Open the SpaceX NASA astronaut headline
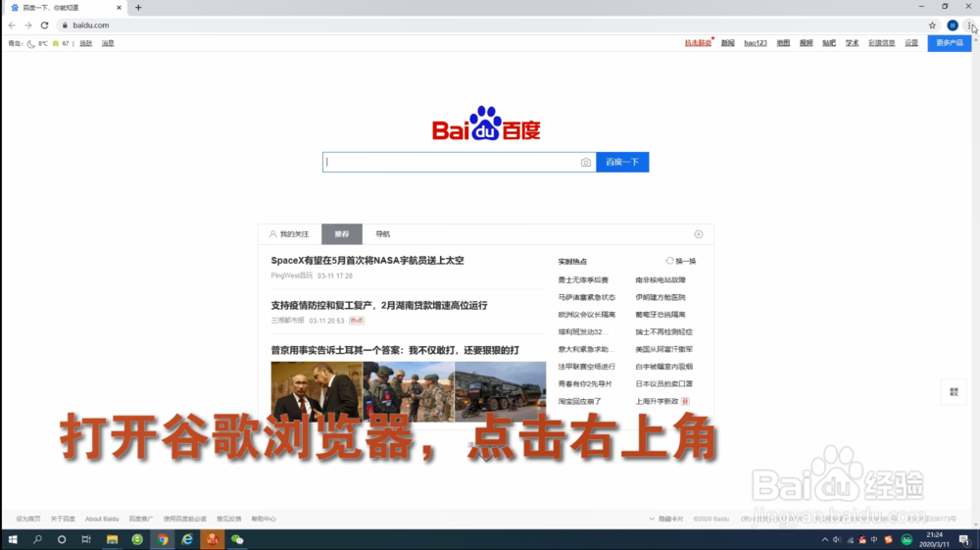Screen dimensions: 980x550 click(367, 261)
